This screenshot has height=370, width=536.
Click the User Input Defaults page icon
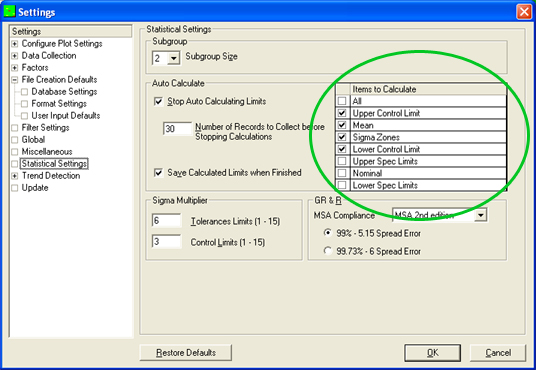[24, 116]
